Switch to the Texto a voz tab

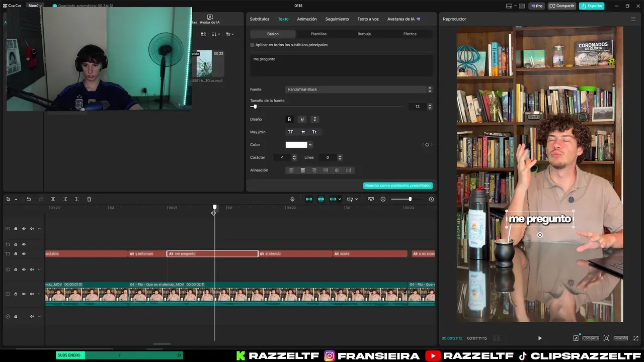pyautogui.click(x=368, y=19)
